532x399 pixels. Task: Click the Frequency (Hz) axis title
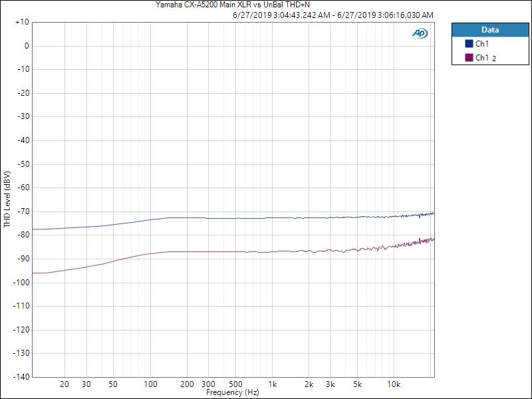tap(232, 393)
